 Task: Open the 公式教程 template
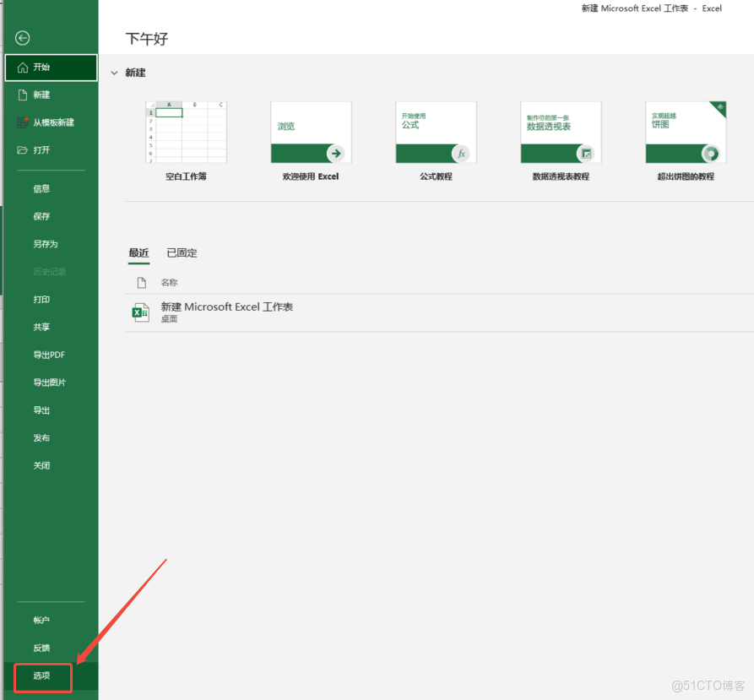pos(436,133)
